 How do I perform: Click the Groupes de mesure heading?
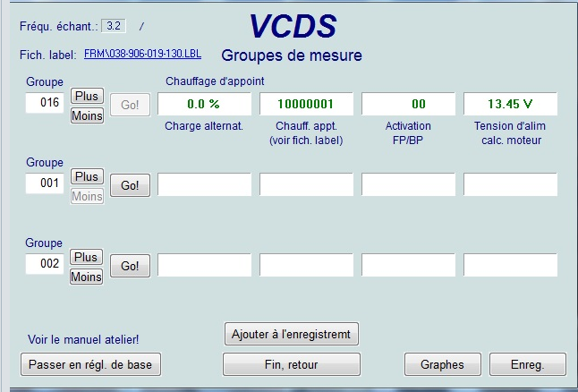point(292,55)
